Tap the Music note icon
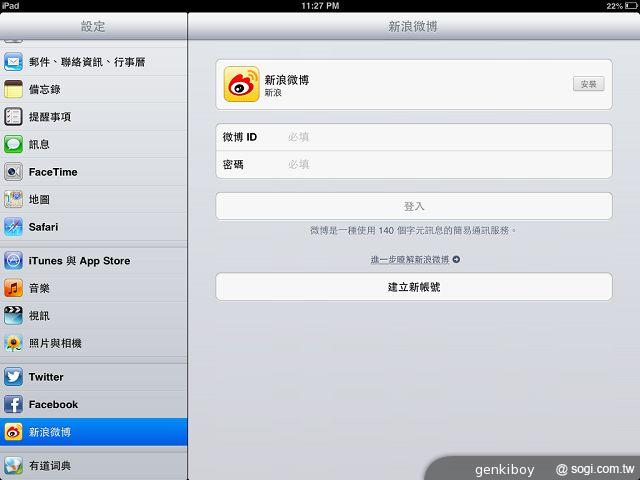Screen dimensions: 640x480 [13, 288]
